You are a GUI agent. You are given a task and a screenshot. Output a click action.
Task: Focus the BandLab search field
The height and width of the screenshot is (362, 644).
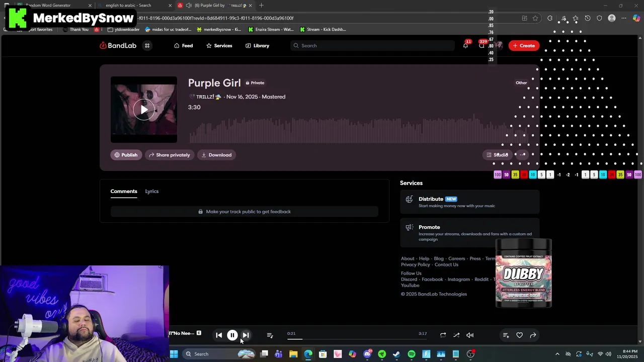click(x=373, y=46)
